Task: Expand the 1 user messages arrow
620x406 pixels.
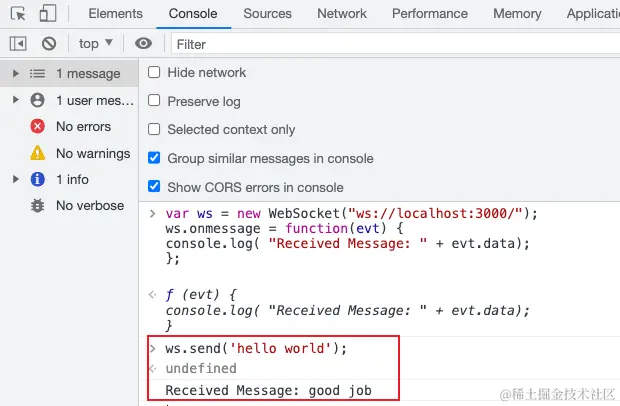Action: [15, 100]
